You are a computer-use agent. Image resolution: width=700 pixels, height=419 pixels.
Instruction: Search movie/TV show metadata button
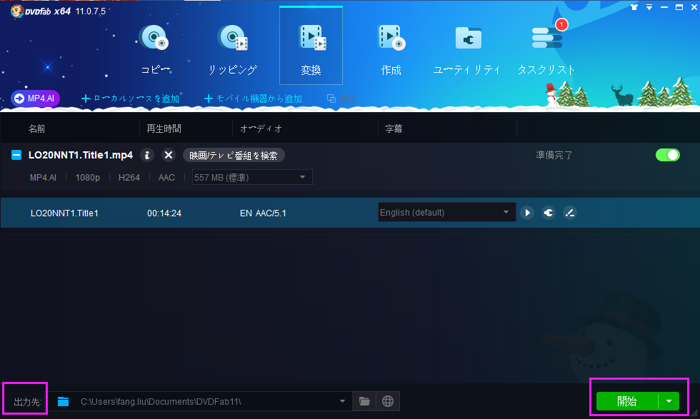233,155
